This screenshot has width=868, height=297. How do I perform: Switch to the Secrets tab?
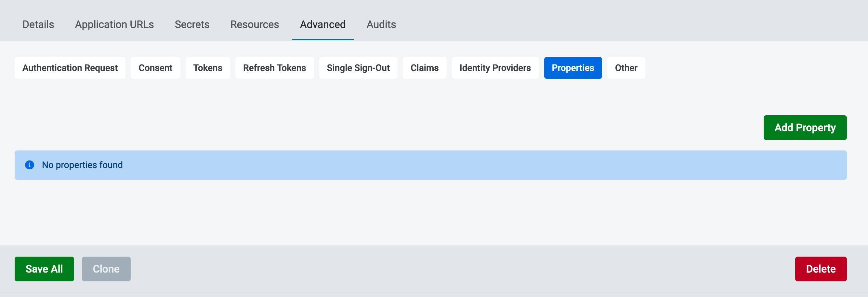(192, 24)
